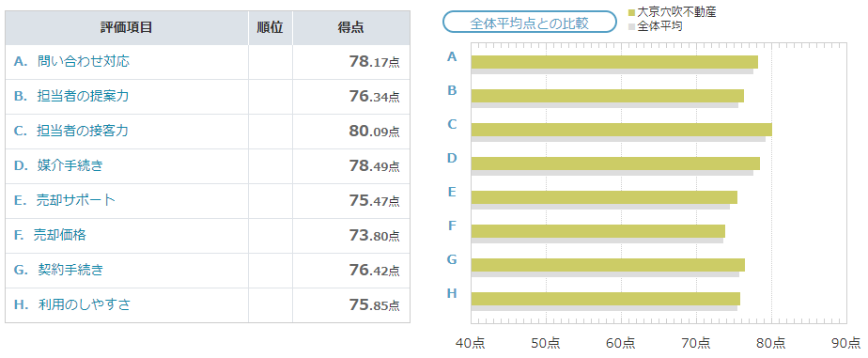Screen dimensions: 868x358
Task: Click the chart label A
Action: (x=452, y=56)
